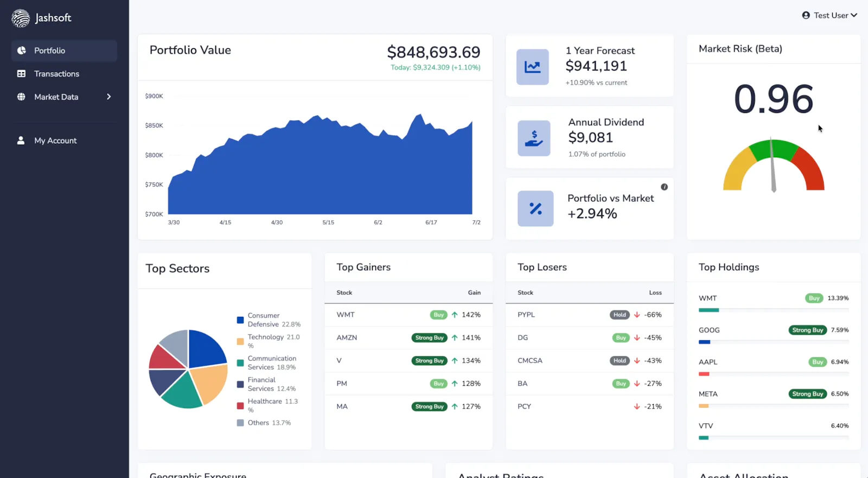
Task: Go to Transactions in the sidebar
Action: tap(64, 74)
